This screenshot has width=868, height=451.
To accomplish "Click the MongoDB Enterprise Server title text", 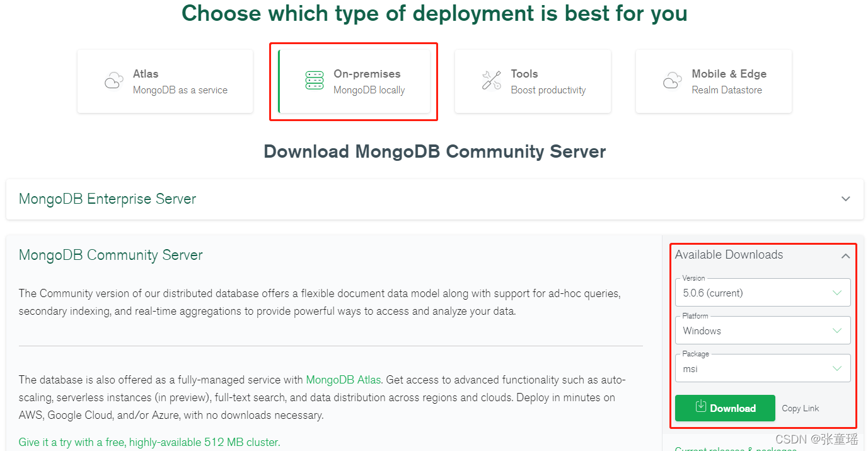I will 107,199.
